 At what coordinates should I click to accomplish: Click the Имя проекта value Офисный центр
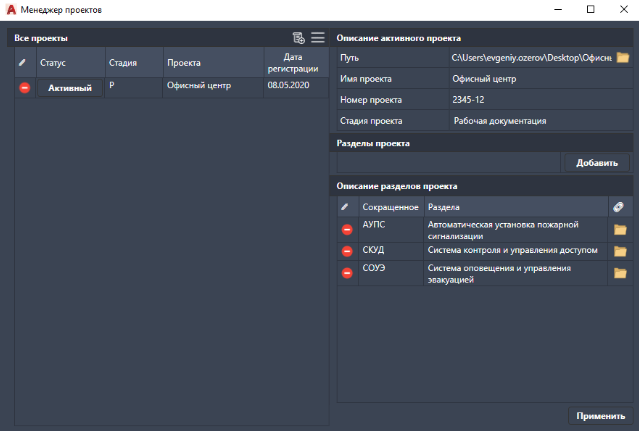(x=541, y=79)
